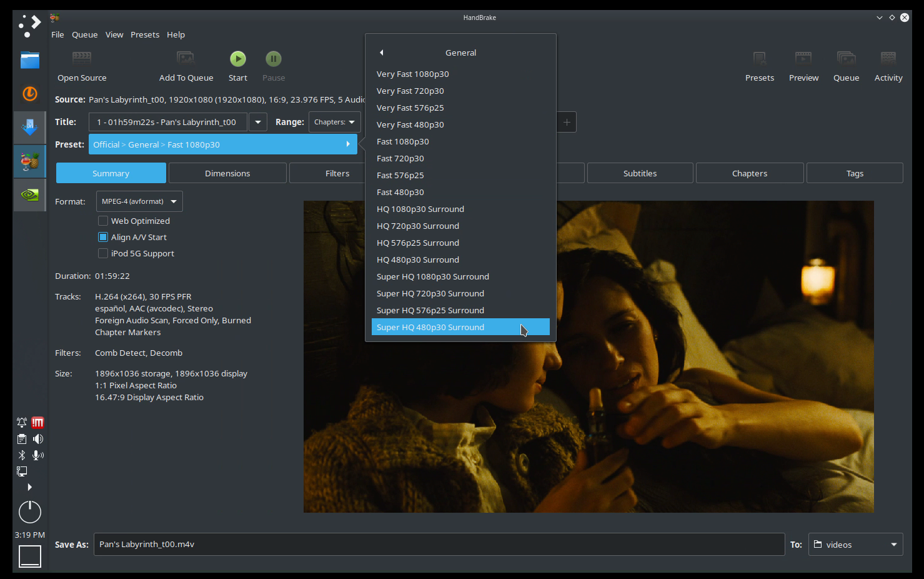The image size is (924, 579).
Task: Select the Super HQ 1080p30 Surround preset
Action: [x=432, y=276]
